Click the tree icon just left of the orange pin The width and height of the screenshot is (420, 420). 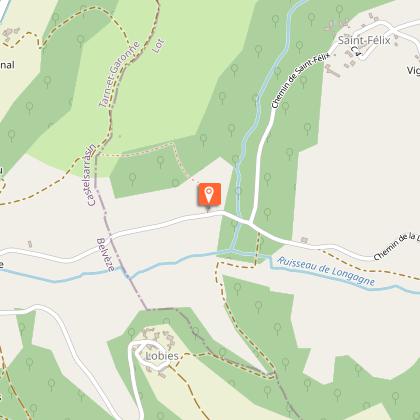point(175,184)
